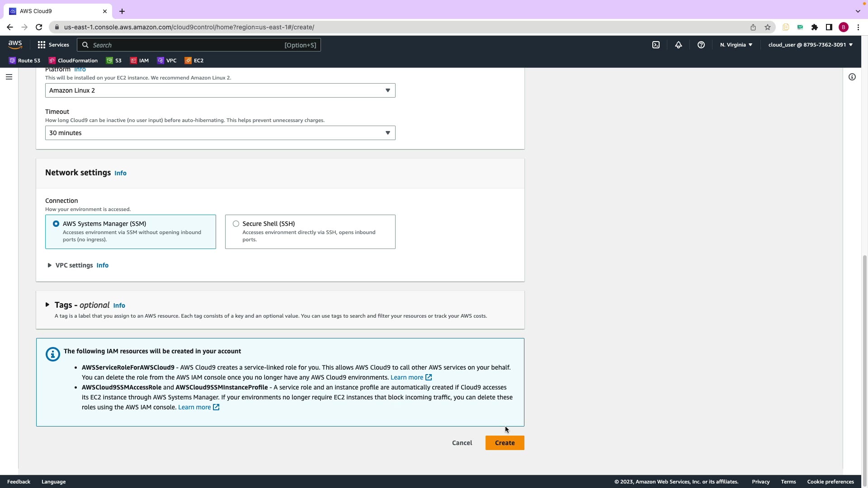This screenshot has height=488, width=868.
Task: Open the notifications bell
Action: point(678,45)
